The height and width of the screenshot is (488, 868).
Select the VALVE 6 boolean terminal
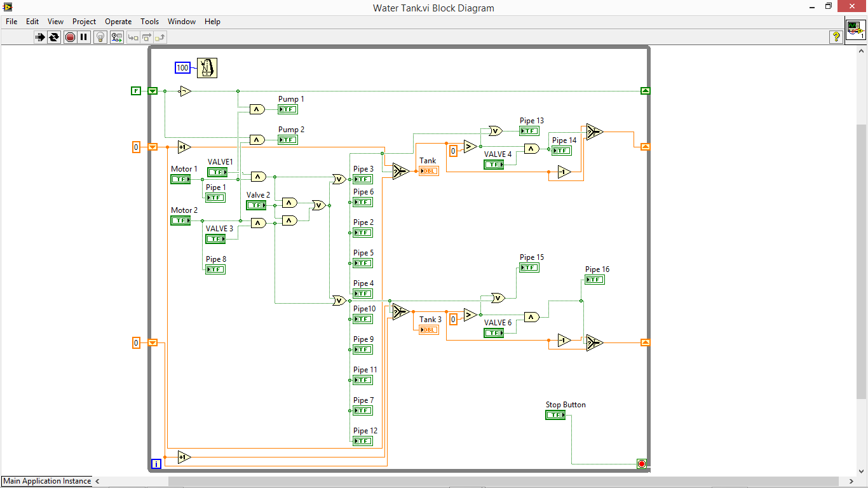click(494, 333)
